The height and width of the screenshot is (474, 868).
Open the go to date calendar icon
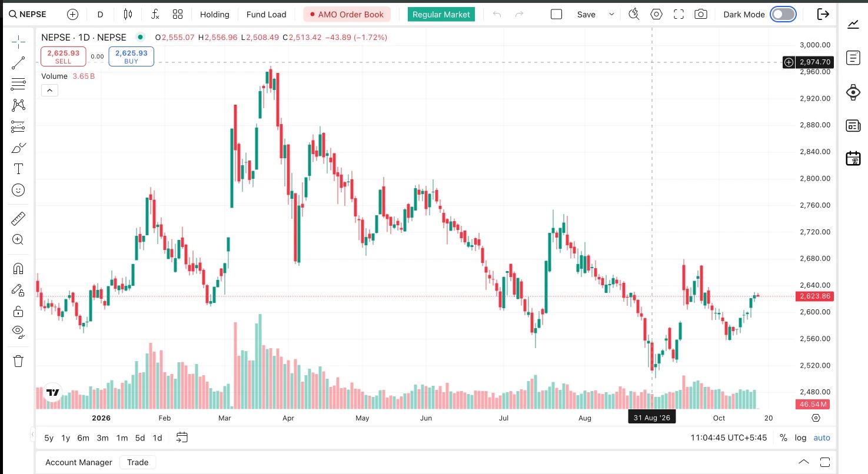(x=182, y=437)
